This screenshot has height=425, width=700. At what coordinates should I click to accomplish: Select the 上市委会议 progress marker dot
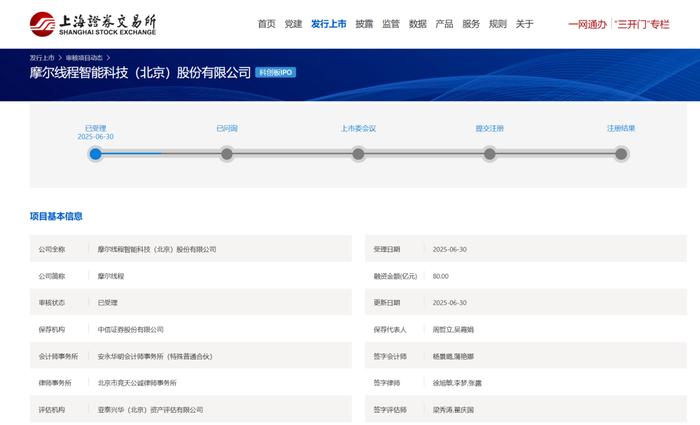click(x=358, y=154)
